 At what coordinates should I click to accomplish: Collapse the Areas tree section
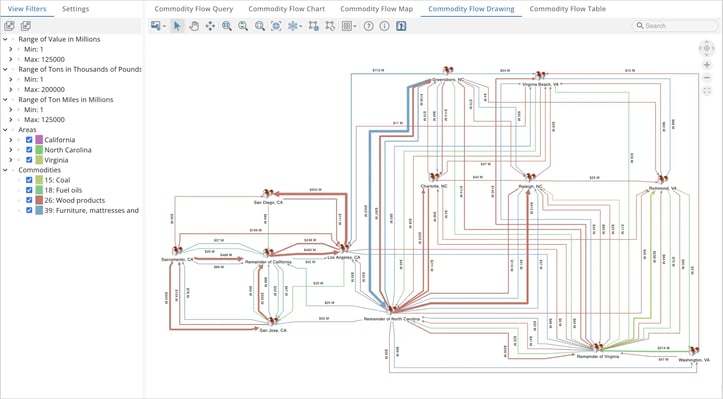[5, 130]
